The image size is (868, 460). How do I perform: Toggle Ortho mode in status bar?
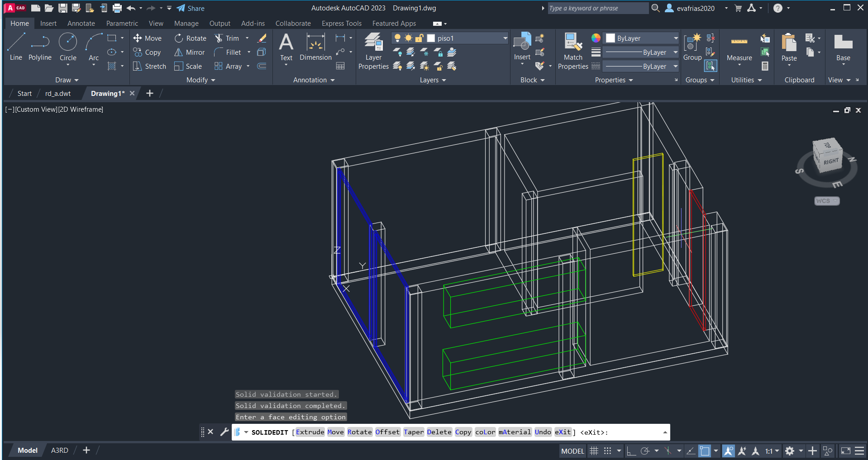[631, 451]
